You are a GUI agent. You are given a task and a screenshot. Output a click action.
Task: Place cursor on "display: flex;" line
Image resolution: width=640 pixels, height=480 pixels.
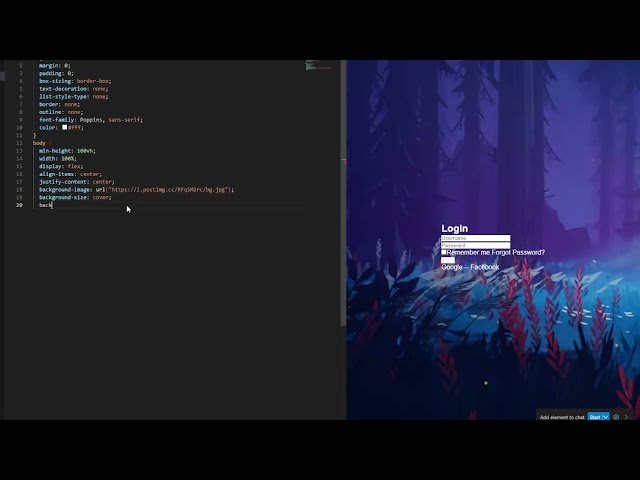pyautogui.click(x=61, y=166)
